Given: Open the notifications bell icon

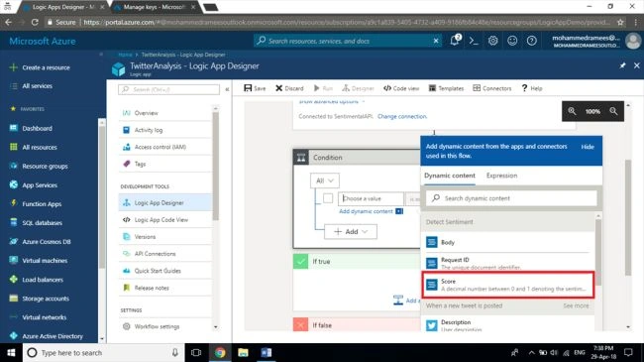Looking at the screenshot, I should 455,41.
